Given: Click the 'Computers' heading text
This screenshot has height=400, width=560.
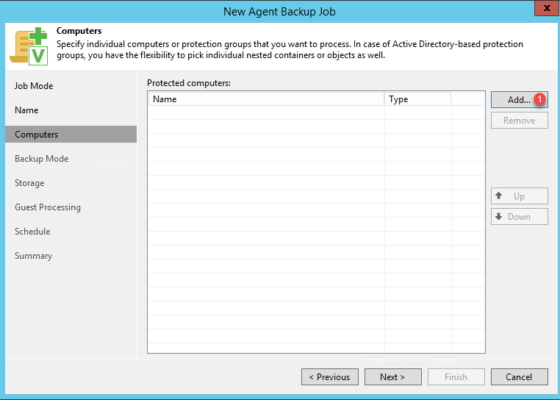Looking at the screenshot, I should pyautogui.click(x=79, y=31).
